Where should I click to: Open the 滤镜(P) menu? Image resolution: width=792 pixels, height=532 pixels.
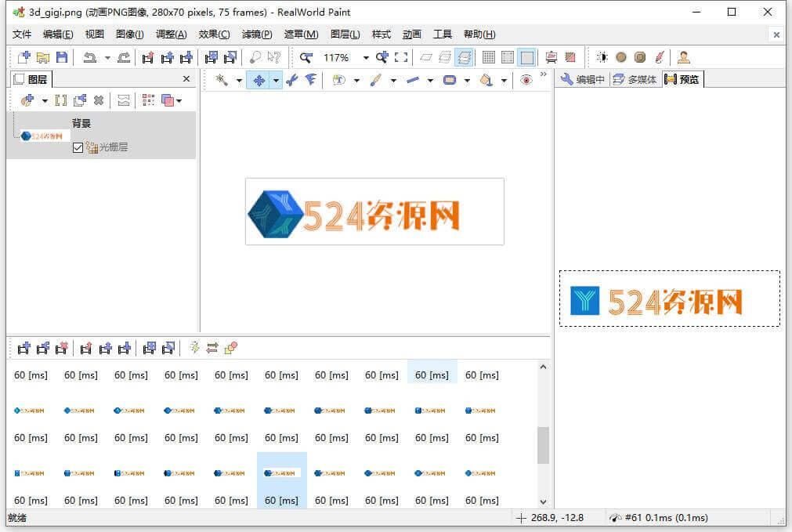click(x=257, y=34)
